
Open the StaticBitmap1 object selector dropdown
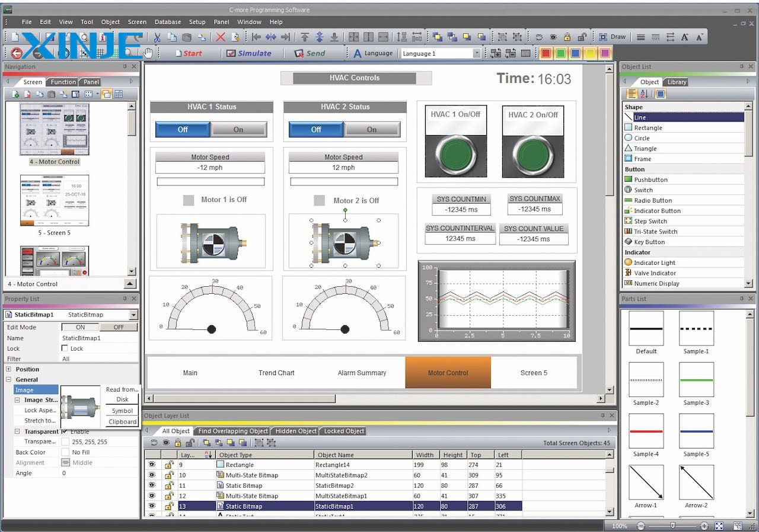(133, 315)
